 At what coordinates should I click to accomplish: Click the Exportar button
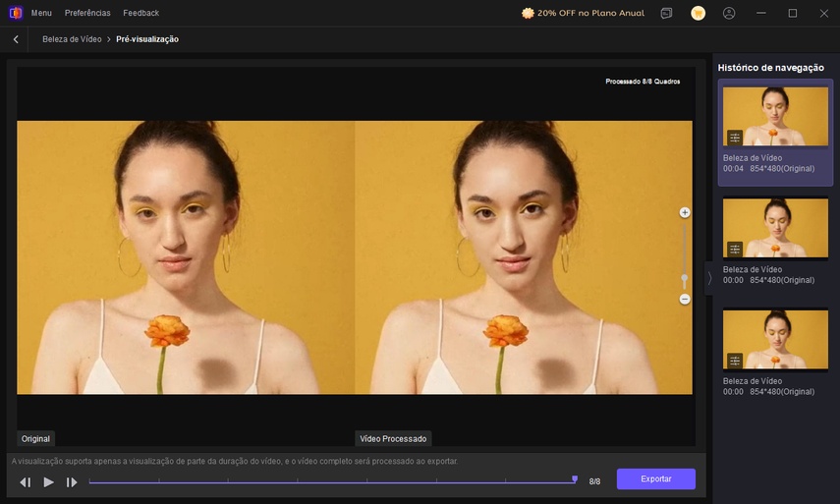click(x=655, y=478)
